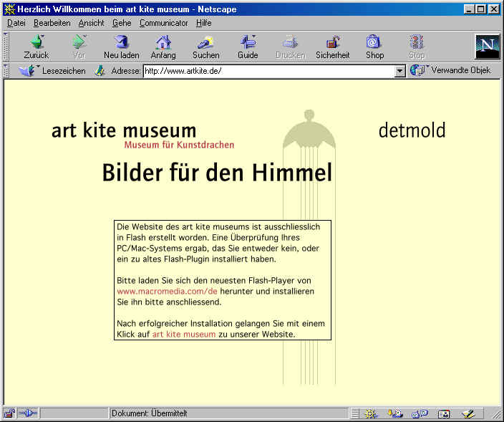Open the Hilfe menu
The height and width of the screenshot is (422, 504).
(204, 23)
